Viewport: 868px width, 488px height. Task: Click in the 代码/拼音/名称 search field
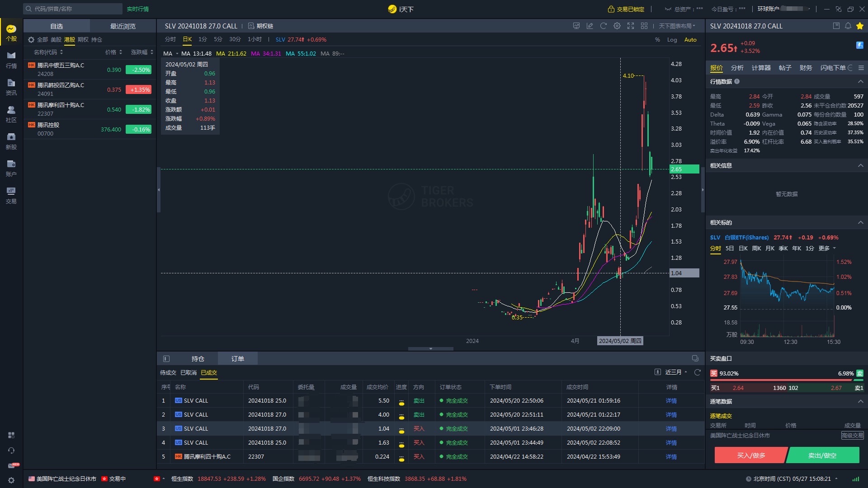point(73,9)
